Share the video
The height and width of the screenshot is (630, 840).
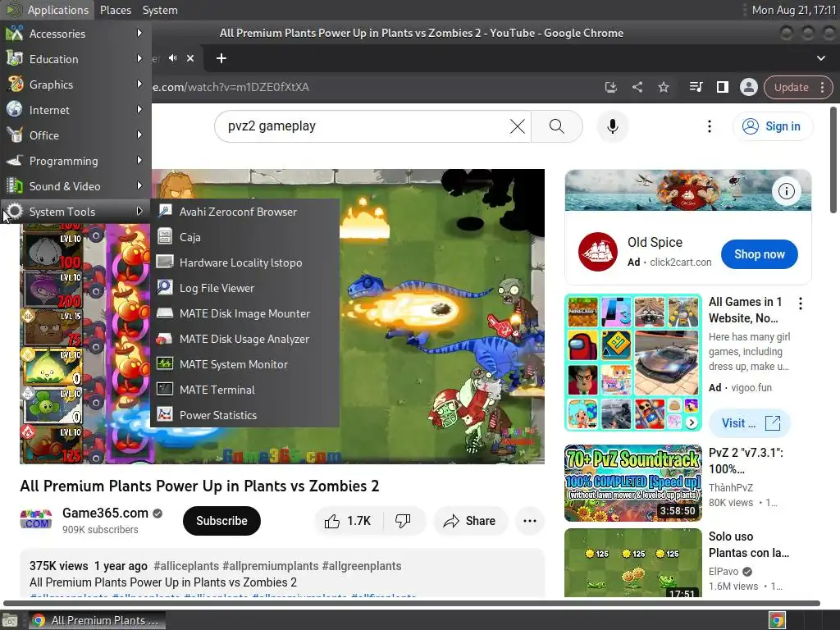(470, 521)
